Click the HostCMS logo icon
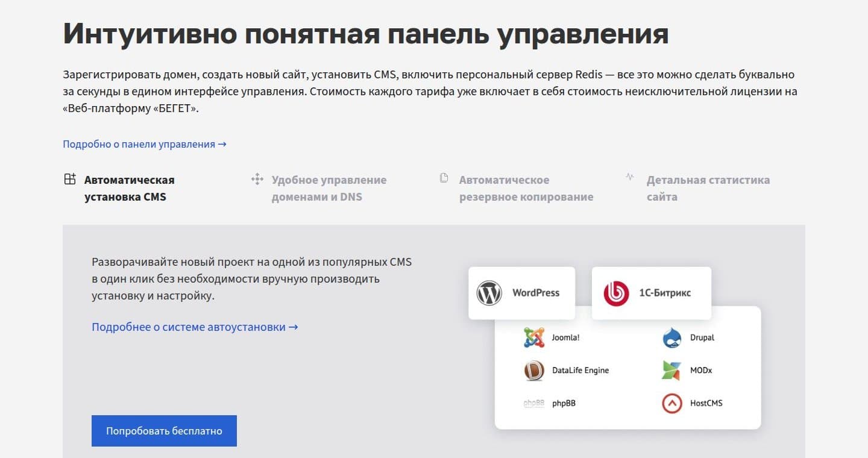868x458 pixels. (671, 403)
